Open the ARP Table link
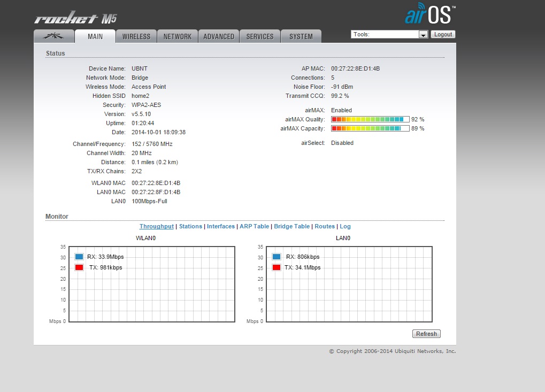The image size is (545, 392). (254, 226)
